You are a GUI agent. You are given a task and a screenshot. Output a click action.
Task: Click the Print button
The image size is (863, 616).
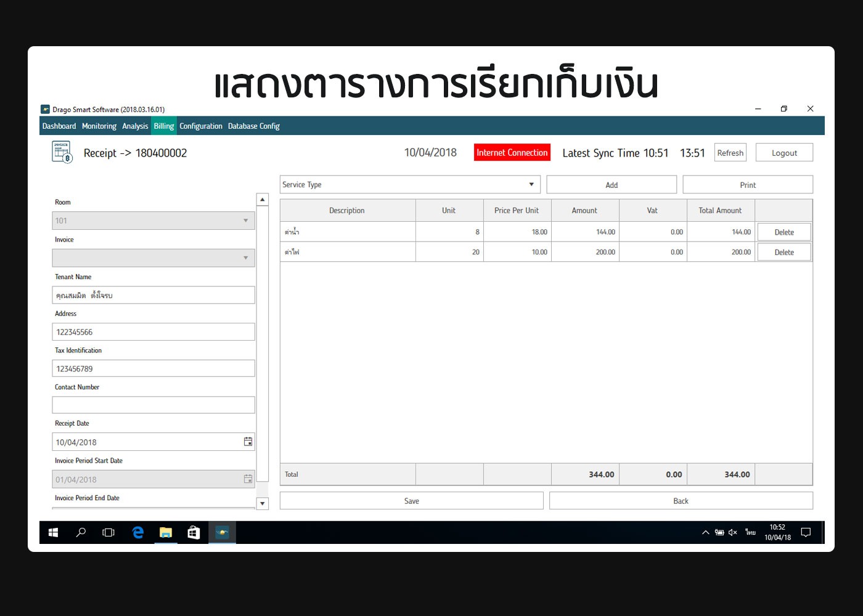tap(748, 185)
